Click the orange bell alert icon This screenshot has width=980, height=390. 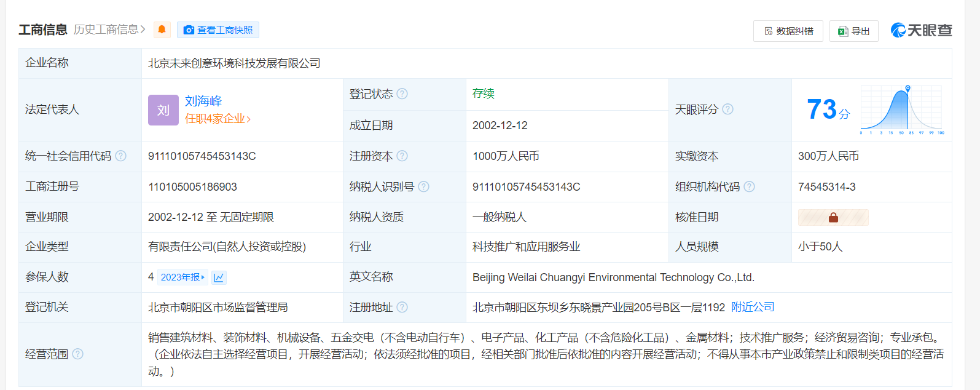162,30
